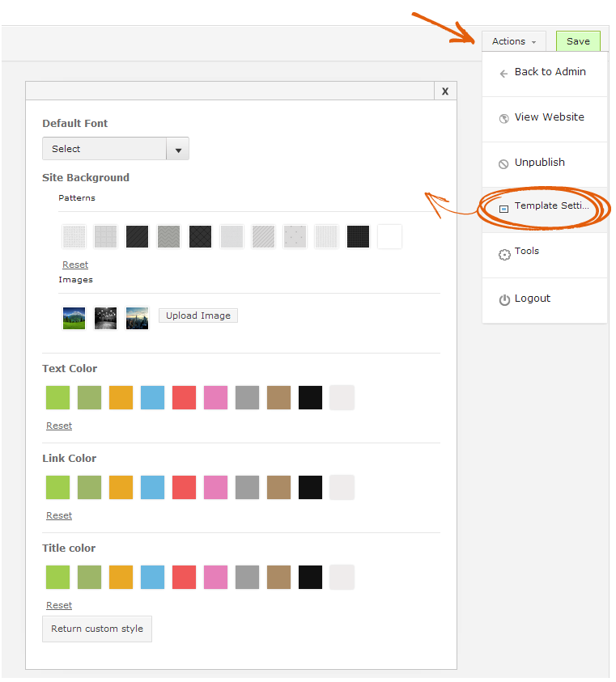Reset the site background patterns
This screenshot has width=616, height=682.
pos(75,265)
